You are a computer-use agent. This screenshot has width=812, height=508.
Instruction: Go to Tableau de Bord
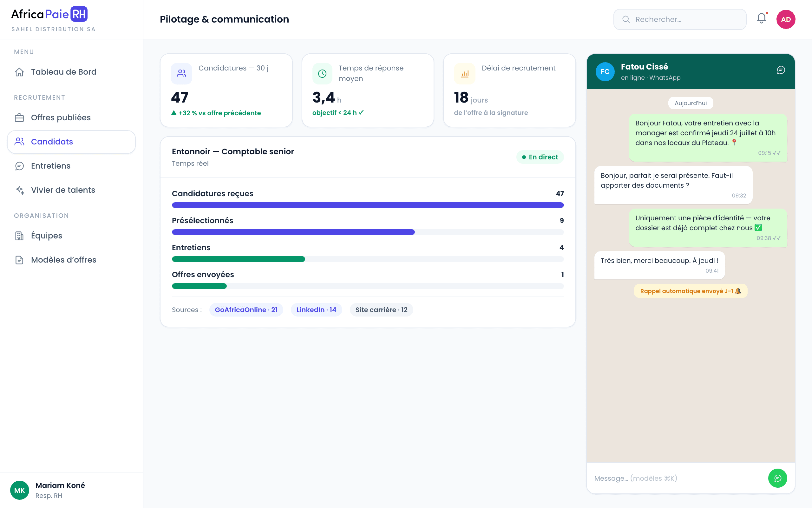71,72
